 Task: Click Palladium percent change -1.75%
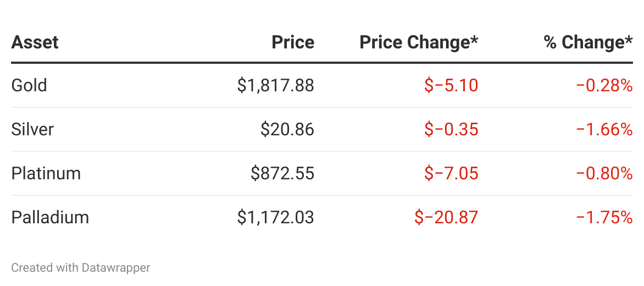[604, 217]
